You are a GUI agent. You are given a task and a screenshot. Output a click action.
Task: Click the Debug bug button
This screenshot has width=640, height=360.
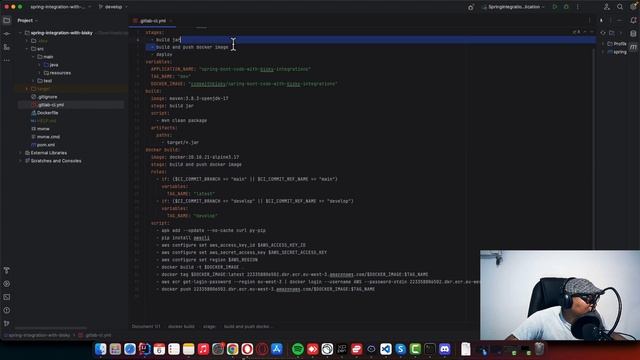click(566, 7)
